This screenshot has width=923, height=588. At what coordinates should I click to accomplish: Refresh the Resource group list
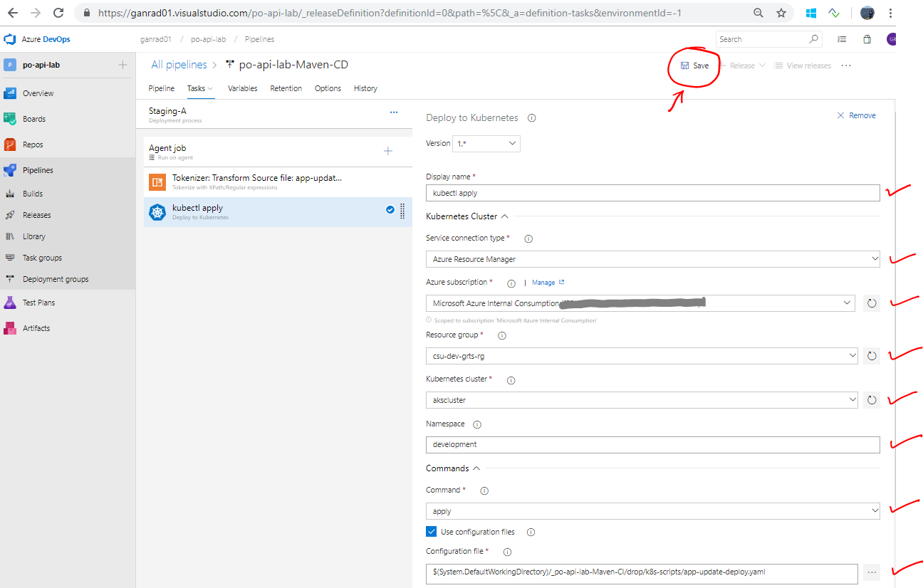[872, 355]
